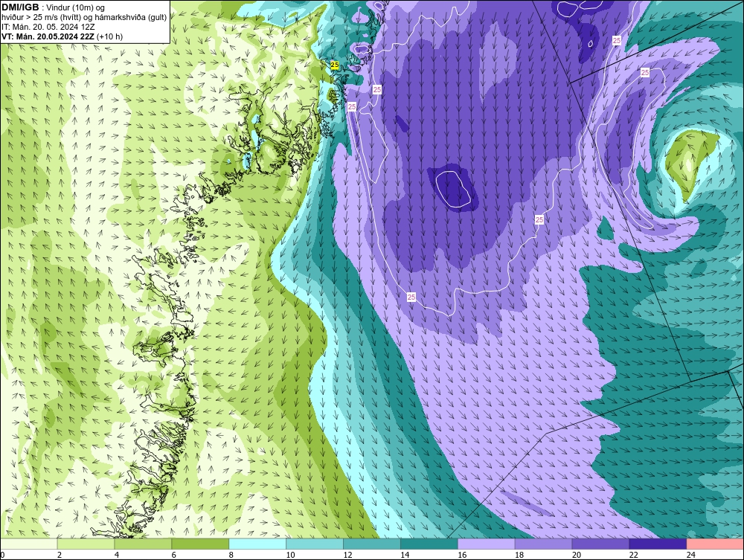Pick the legend swatch between 10 and 12
This screenshot has height=560, width=744.
click(315, 544)
